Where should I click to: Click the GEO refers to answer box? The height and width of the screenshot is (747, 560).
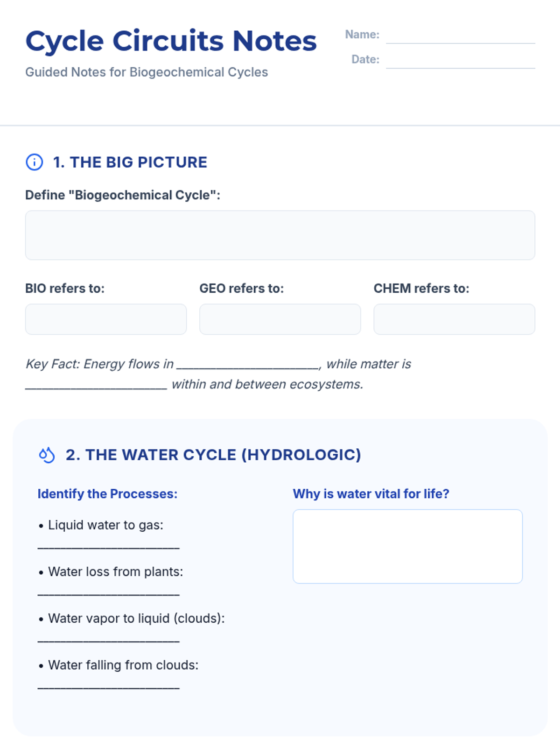(x=280, y=319)
